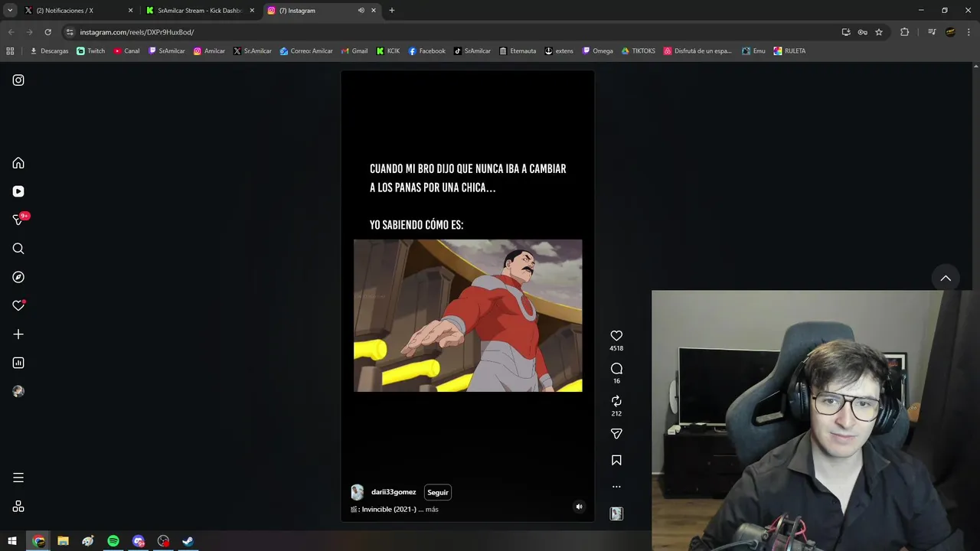This screenshot has width=980, height=551.
Task: Open the Facebook bookmark
Action: [426, 51]
